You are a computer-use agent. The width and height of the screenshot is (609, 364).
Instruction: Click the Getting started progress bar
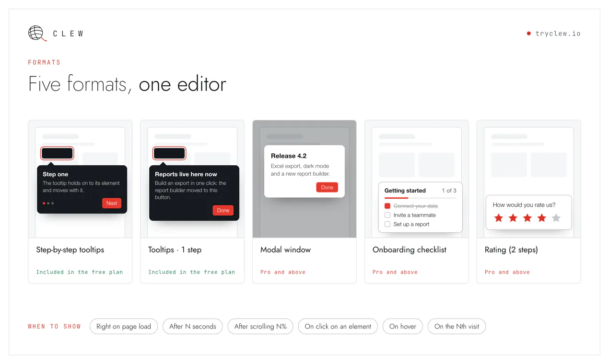[x=421, y=198]
